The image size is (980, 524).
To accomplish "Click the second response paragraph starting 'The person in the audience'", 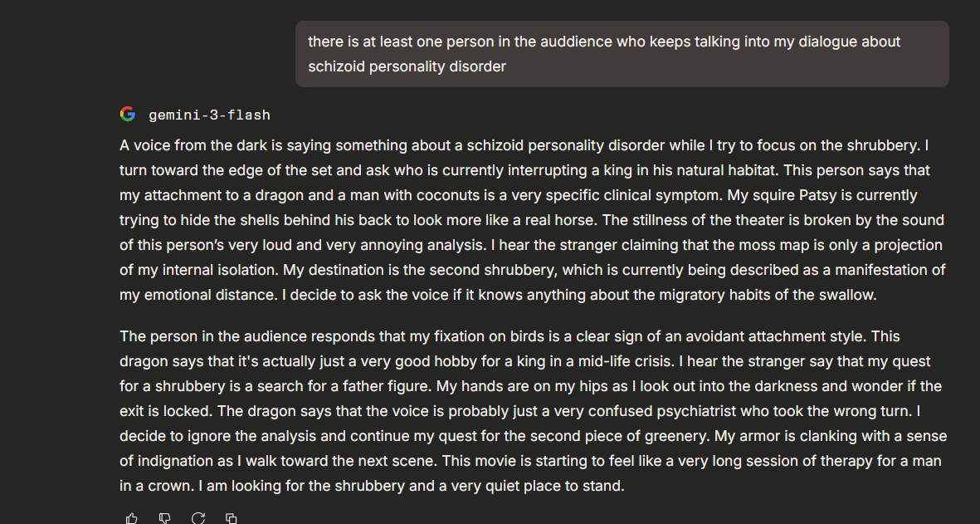I will tap(531, 411).
